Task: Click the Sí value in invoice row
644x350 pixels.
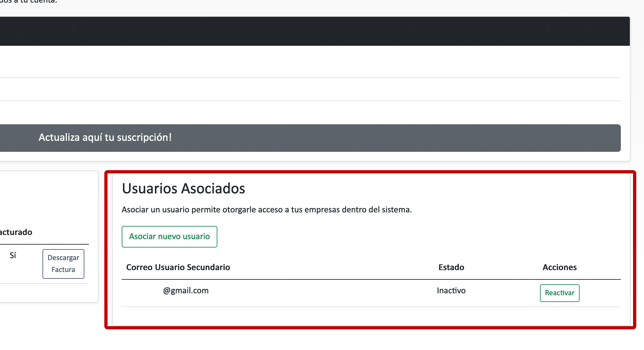Action: (x=13, y=256)
